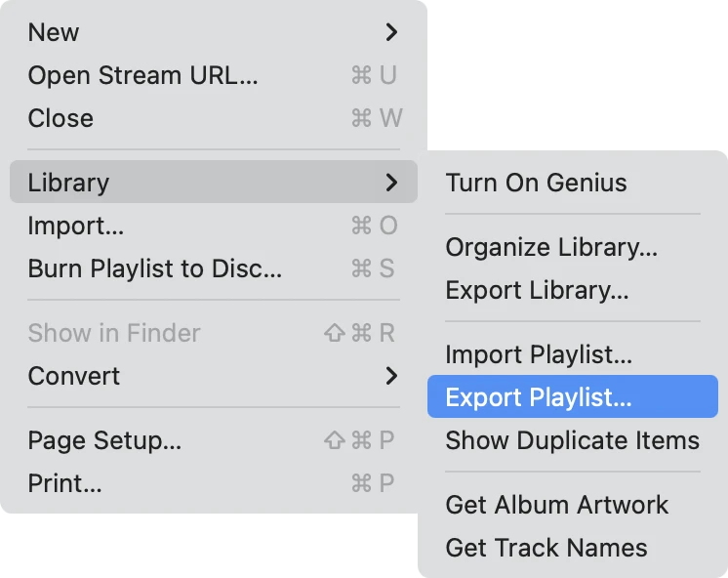Turn On Genius from Library submenu

pyautogui.click(x=536, y=183)
